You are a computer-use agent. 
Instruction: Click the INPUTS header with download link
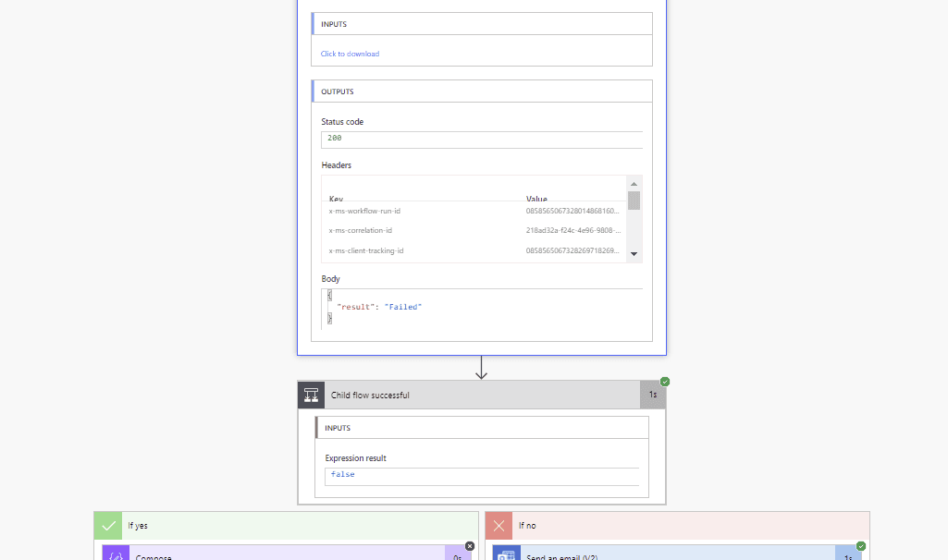(x=482, y=24)
